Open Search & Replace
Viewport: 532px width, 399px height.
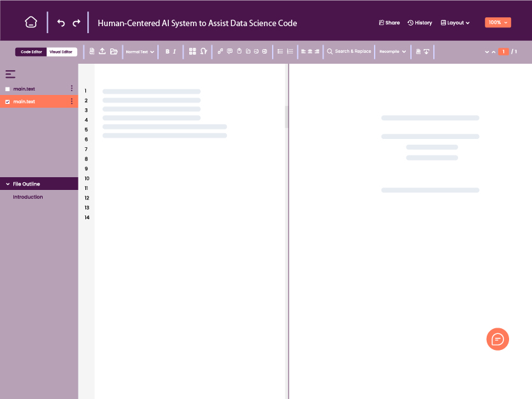349,52
